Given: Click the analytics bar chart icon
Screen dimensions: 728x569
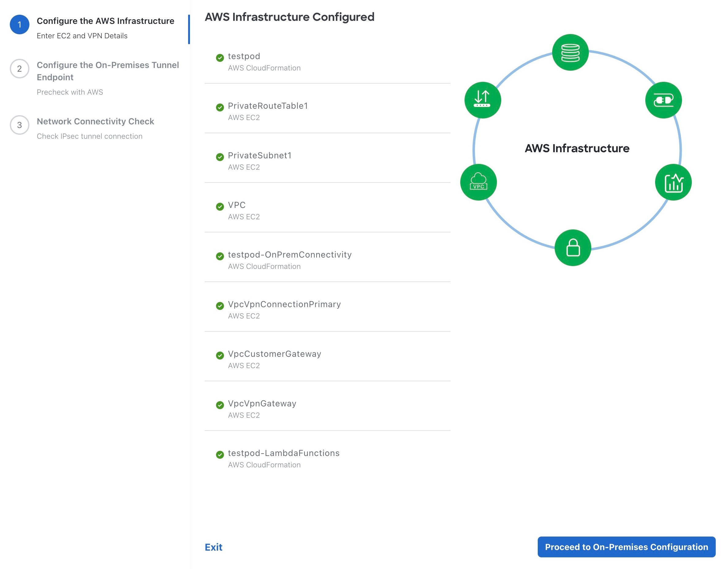Looking at the screenshot, I should [673, 182].
